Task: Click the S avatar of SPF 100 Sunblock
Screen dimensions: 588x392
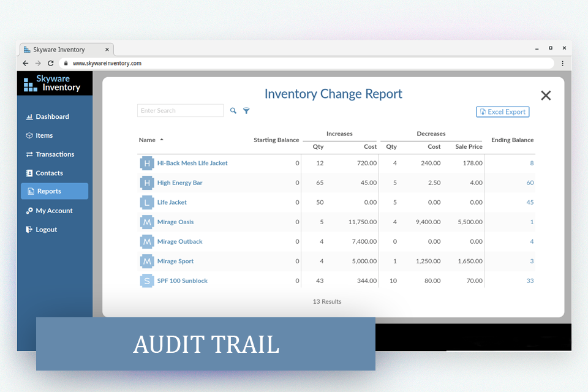Action: pyautogui.click(x=147, y=281)
